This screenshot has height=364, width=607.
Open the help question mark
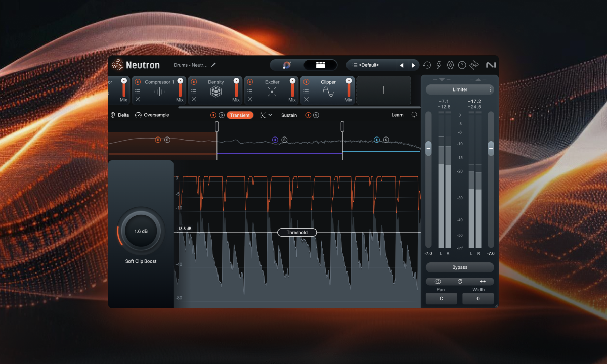(462, 65)
